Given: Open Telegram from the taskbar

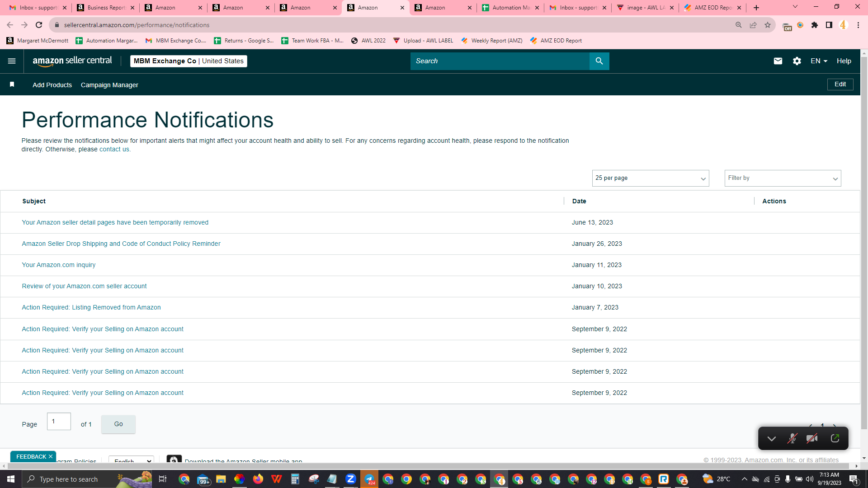Looking at the screenshot, I should click(369, 479).
